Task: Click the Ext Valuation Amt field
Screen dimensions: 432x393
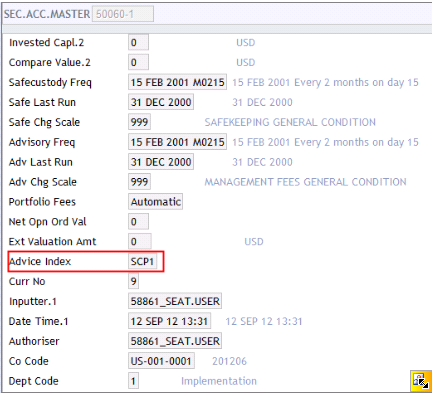Action: click(x=140, y=241)
